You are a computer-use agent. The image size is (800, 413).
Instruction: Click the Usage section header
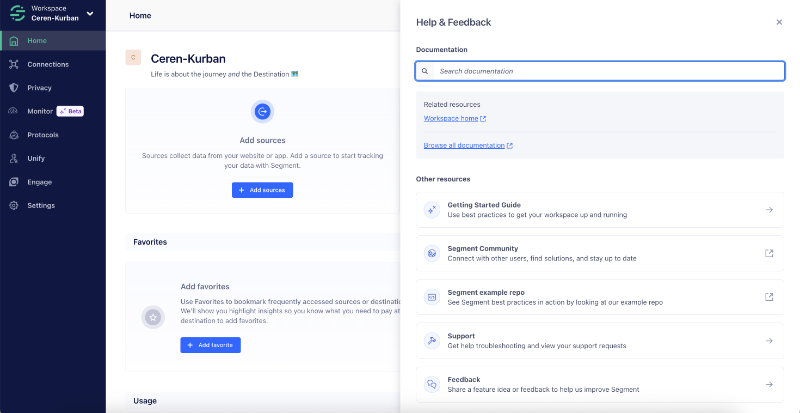(145, 401)
